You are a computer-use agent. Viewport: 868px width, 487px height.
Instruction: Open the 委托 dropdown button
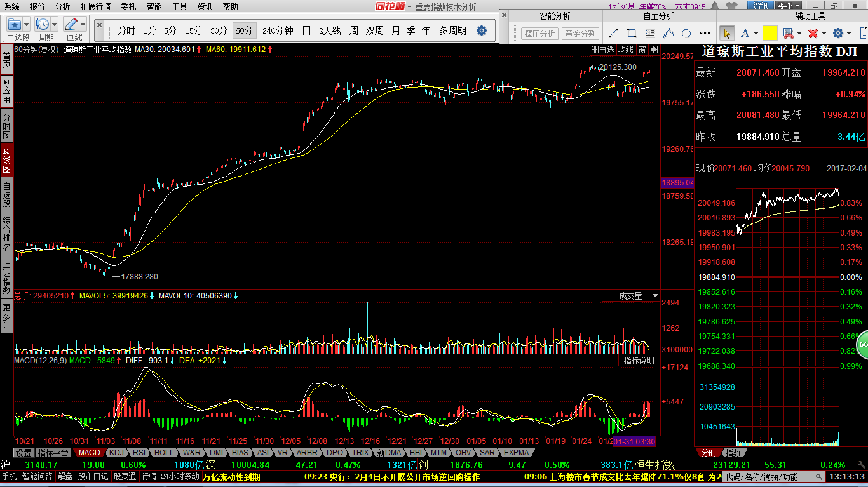click(788, 6)
